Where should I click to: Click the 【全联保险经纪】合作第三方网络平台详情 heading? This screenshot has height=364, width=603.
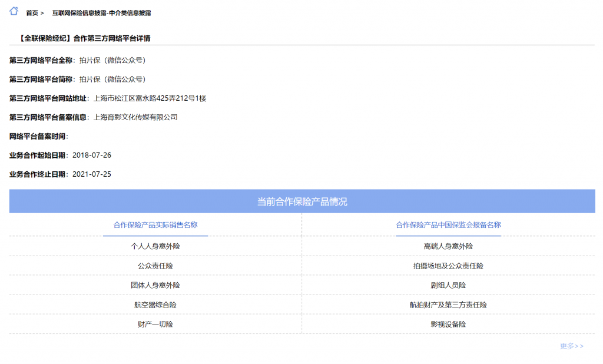click(84, 38)
